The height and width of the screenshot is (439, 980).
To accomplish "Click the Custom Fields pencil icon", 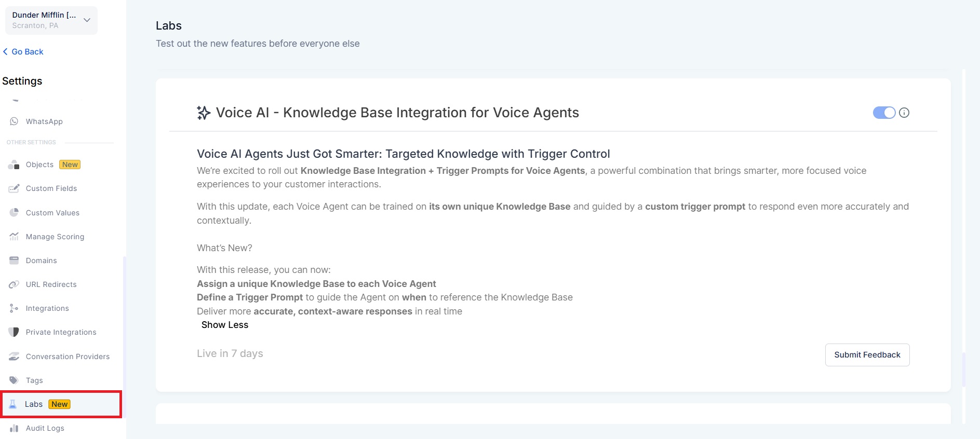I will click(x=14, y=188).
